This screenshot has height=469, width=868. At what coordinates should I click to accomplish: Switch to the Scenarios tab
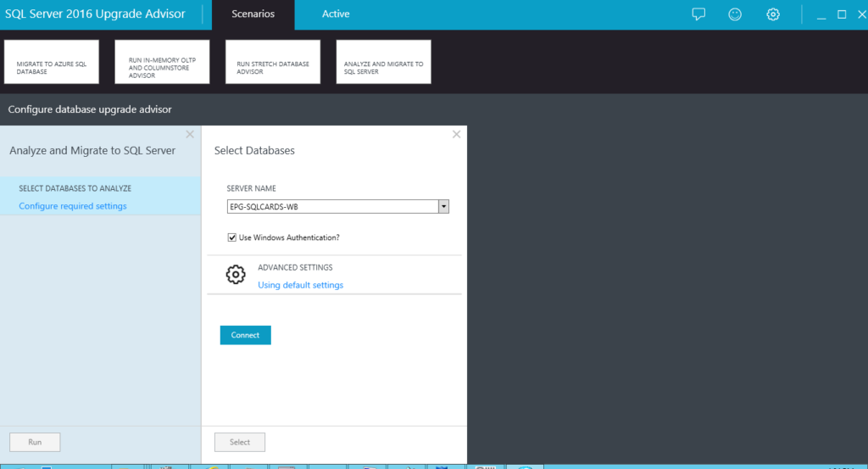pyautogui.click(x=253, y=14)
